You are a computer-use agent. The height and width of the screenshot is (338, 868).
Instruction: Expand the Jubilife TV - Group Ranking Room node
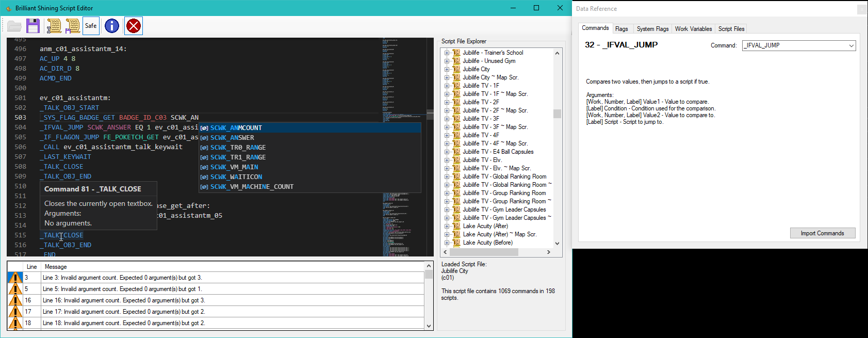(447, 193)
